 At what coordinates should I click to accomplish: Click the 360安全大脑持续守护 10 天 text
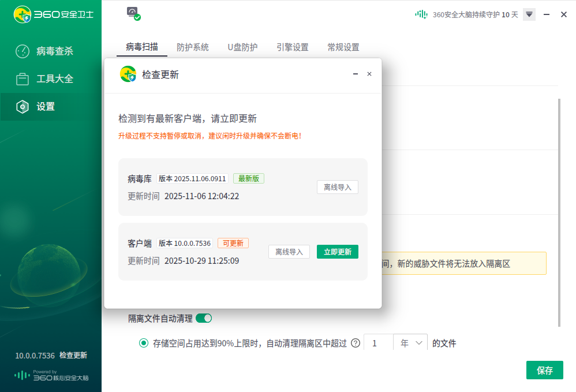[x=475, y=14]
